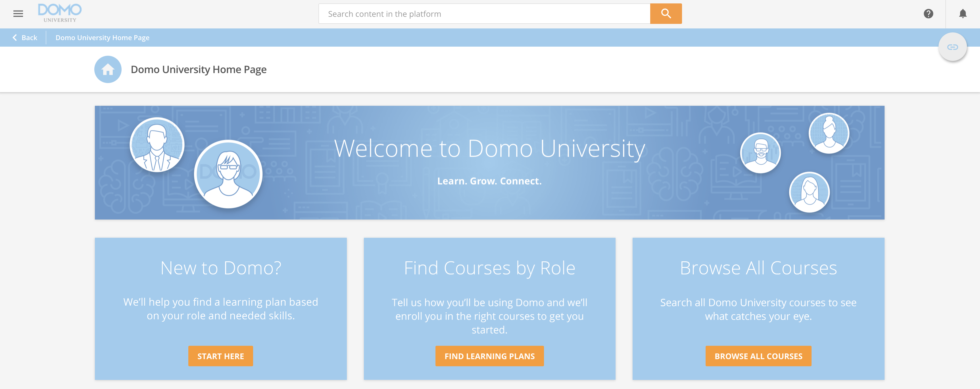The image size is (980, 389).
Task: Click the Learn. Grow. Connect. tagline
Action: (x=489, y=181)
